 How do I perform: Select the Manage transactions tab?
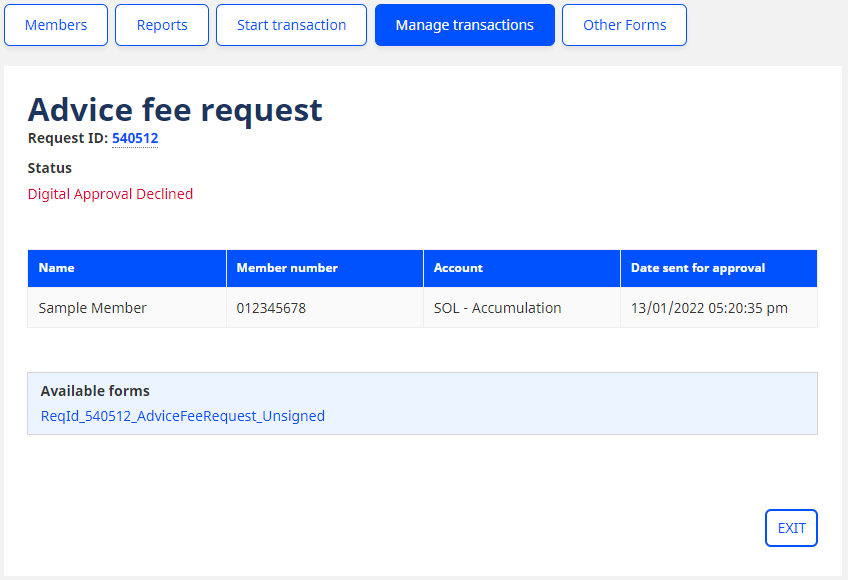464,24
